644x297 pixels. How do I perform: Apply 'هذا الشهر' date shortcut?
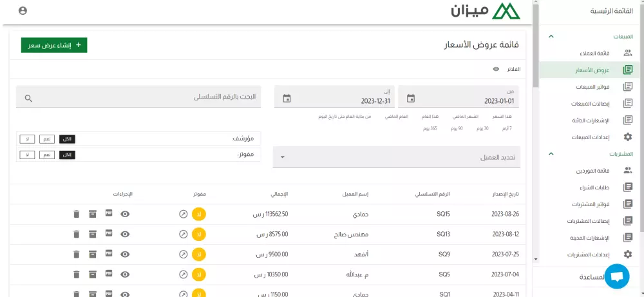pos(502,117)
